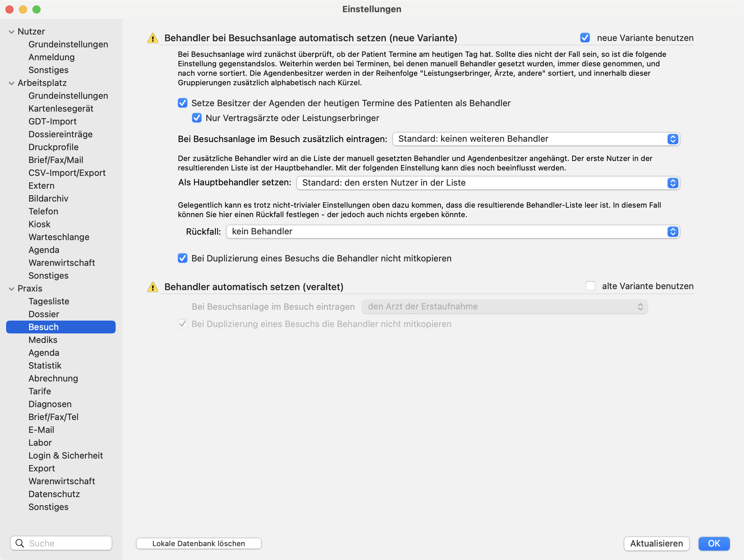The height and width of the screenshot is (560, 744).
Task: Click the magnifier icon in the Suche field
Action: point(20,543)
